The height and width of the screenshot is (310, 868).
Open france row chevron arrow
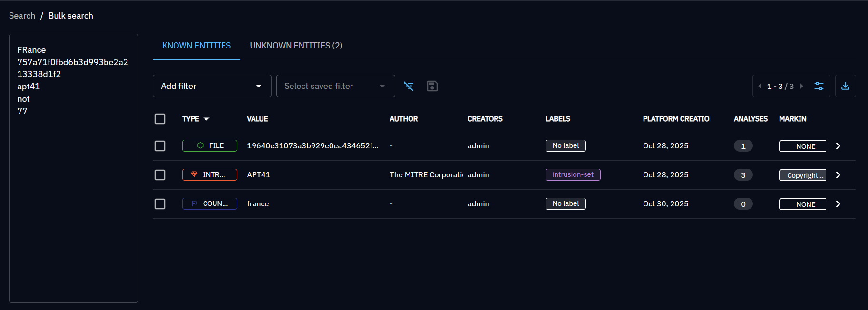[x=838, y=204]
